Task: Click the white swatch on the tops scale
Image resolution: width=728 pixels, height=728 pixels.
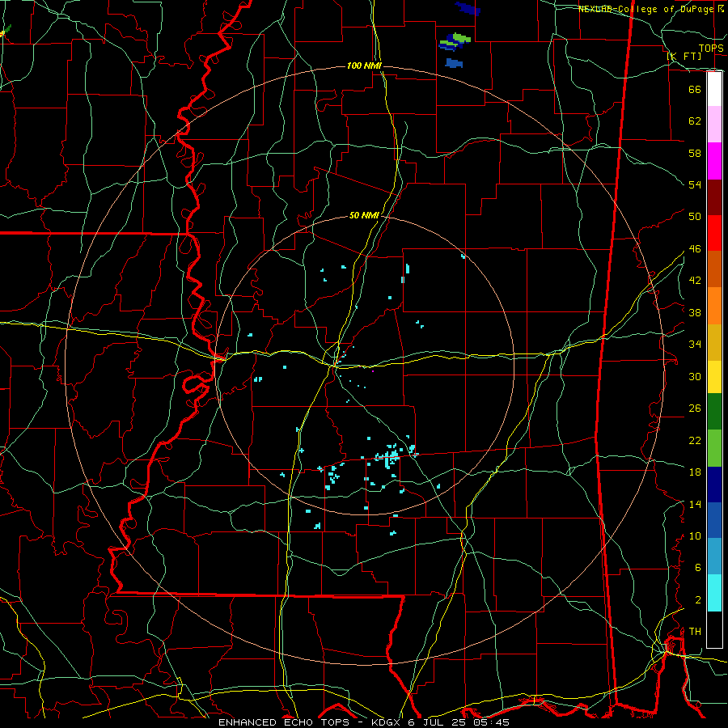Action: (x=714, y=89)
